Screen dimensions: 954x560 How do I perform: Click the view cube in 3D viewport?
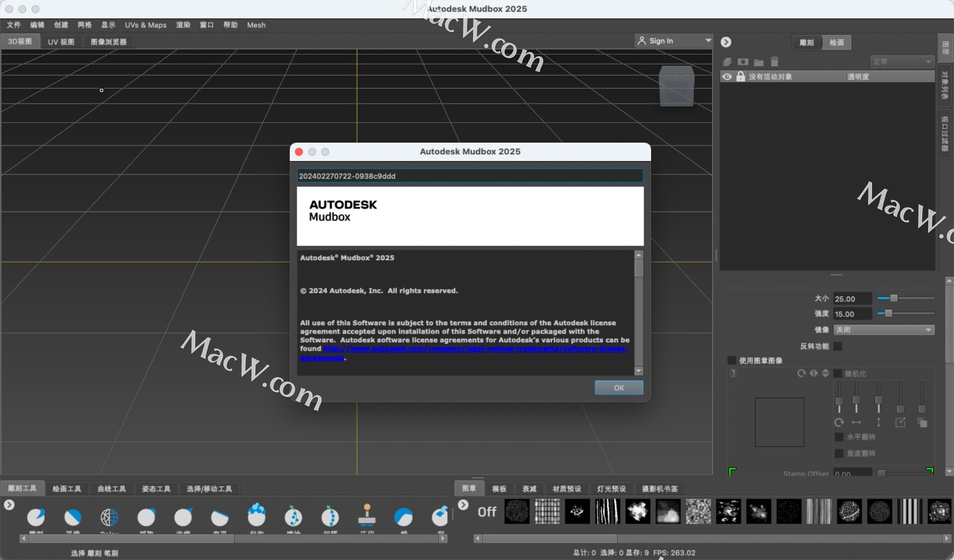pos(676,86)
